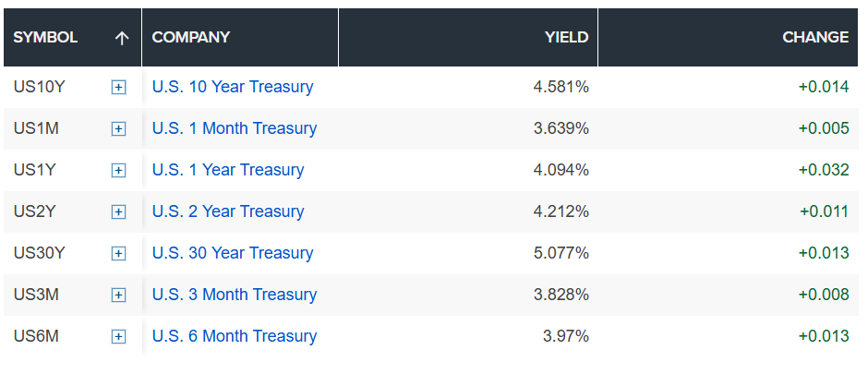The height and width of the screenshot is (374, 868).
Task: Sort table by SYMBOL column header
Action: (45, 37)
